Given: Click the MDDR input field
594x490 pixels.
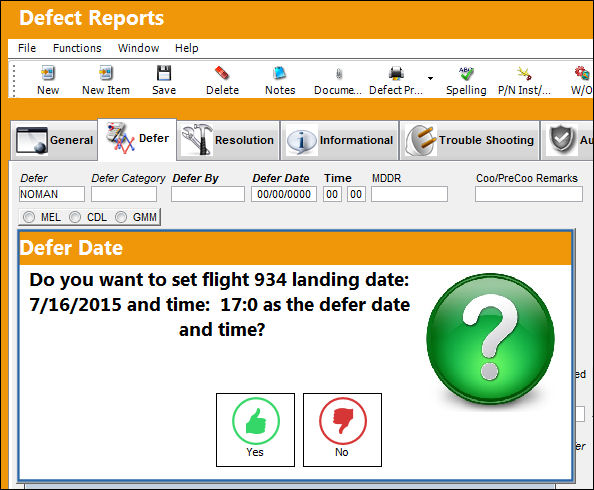Looking at the screenshot, I should tap(410, 194).
